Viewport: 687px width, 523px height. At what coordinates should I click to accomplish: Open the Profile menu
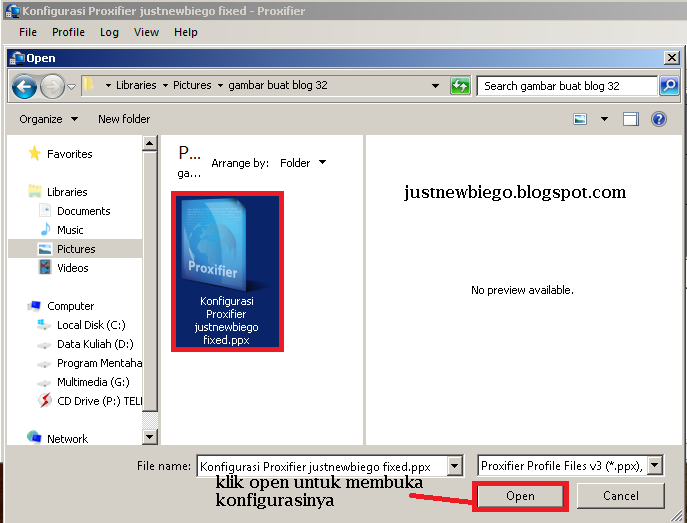pyautogui.click(x=68, y=32)
